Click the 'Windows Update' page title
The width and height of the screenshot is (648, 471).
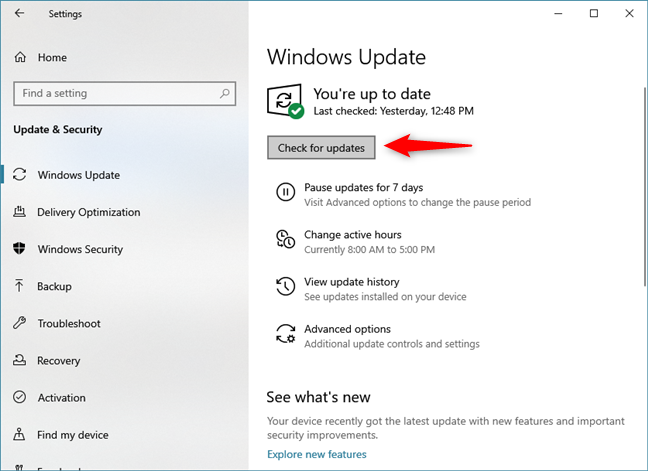click(x=346, y=57)
